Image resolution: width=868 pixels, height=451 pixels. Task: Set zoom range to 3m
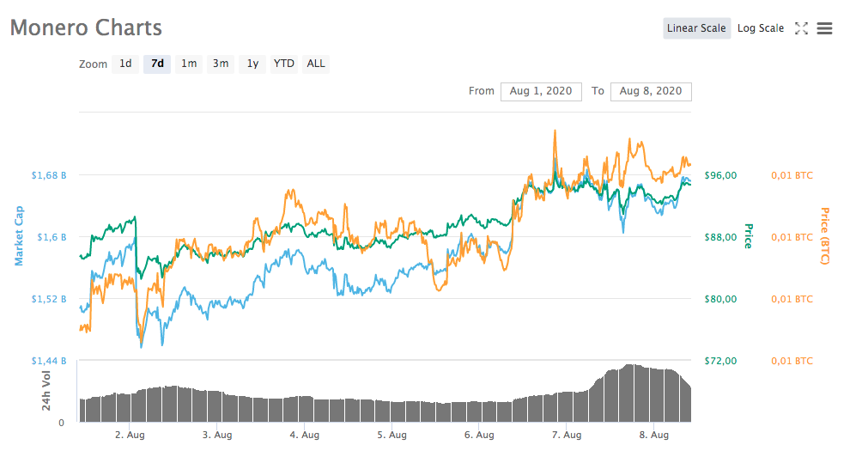[x=221, y=64]
